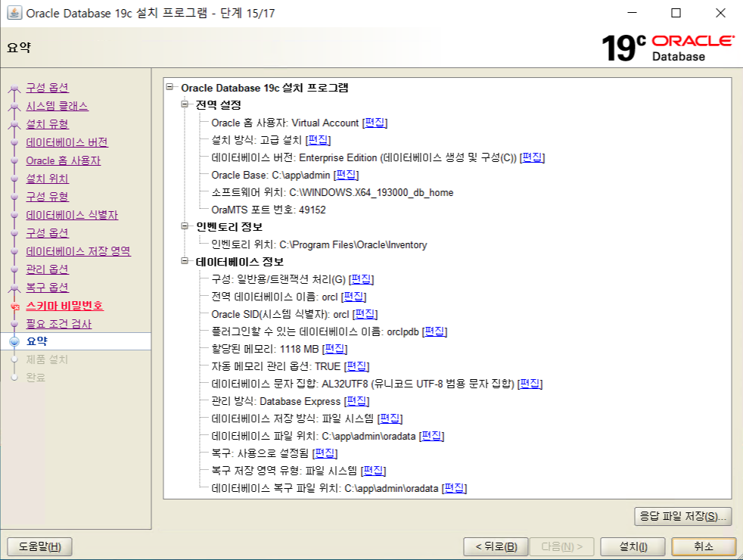
Task: Edit the pluggable database name orclpdb
Action: pos(434,331)
